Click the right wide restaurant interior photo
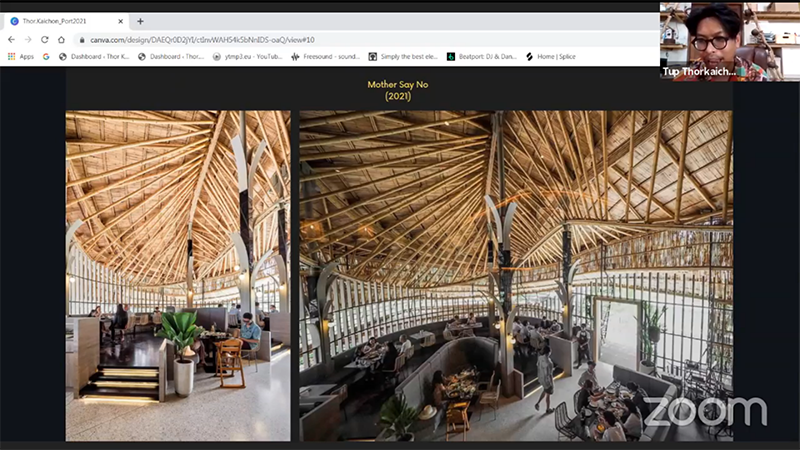The image size is (800, 450). 516,276
